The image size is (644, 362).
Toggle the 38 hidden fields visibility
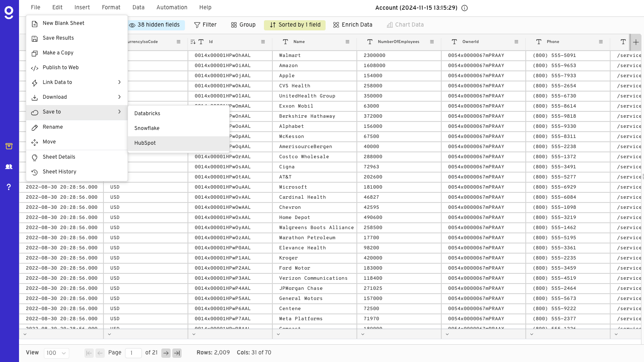[155, 25]
